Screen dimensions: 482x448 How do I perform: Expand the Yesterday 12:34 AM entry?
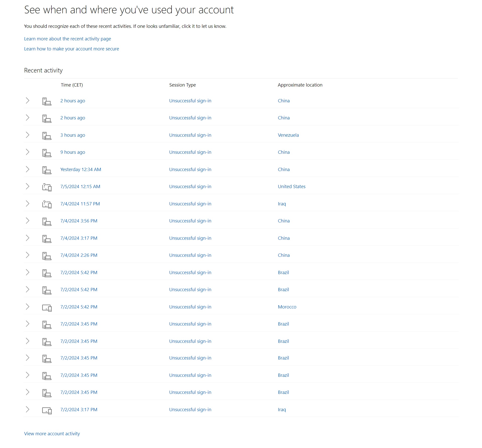pos(28,169)
